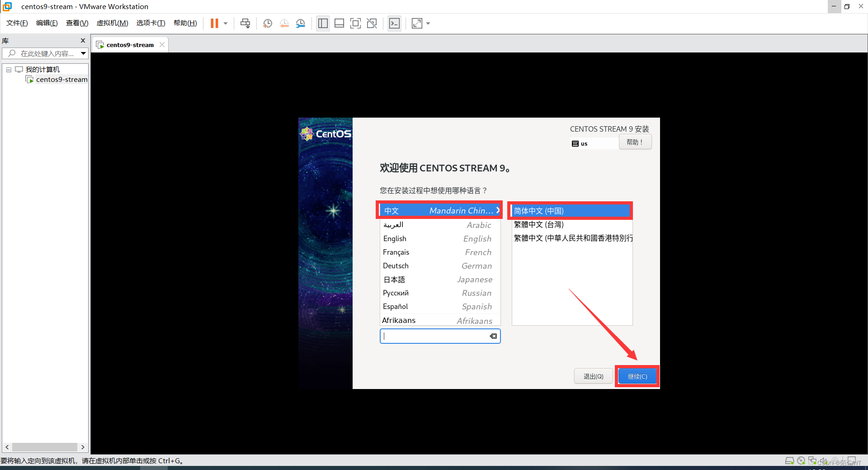Screen dimensions: 868x470
Task: Open the 查看(V) menu
Action: pyautogui.click(x=77, y=23)
